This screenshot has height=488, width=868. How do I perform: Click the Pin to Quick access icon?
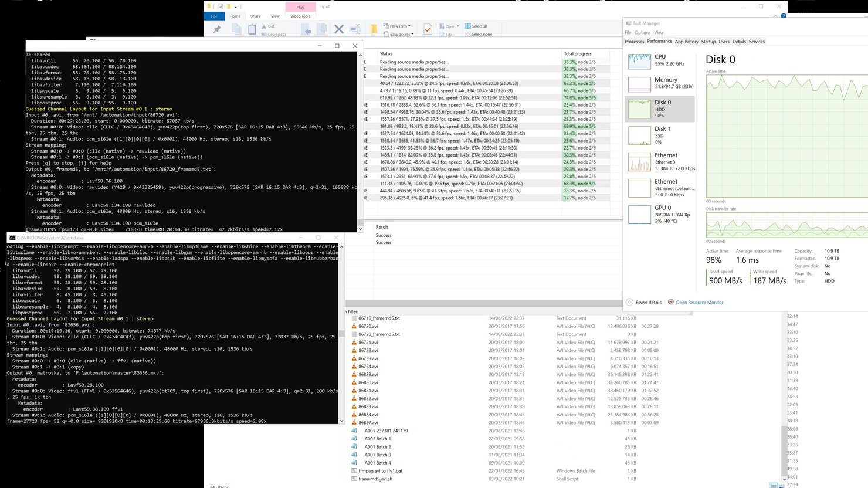click(217, 29)
